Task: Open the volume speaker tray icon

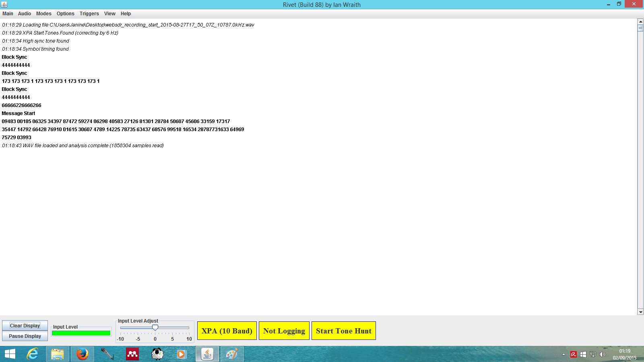Action: coord(603,354)
